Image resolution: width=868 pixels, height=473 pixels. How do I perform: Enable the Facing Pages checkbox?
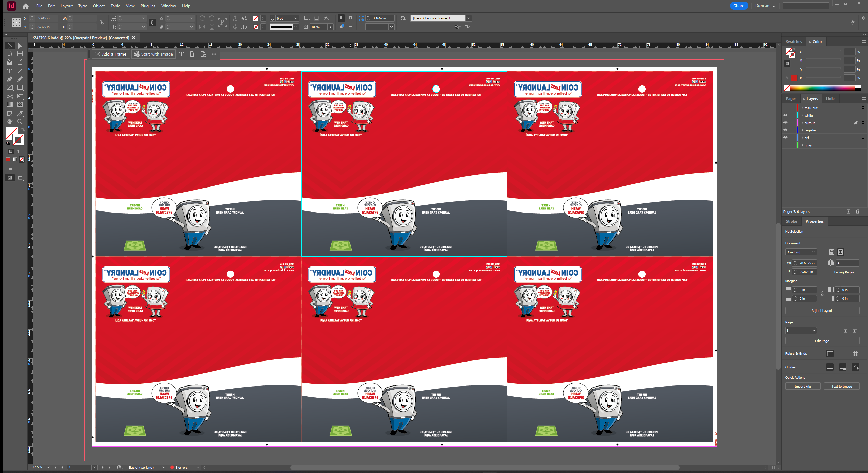830,272
